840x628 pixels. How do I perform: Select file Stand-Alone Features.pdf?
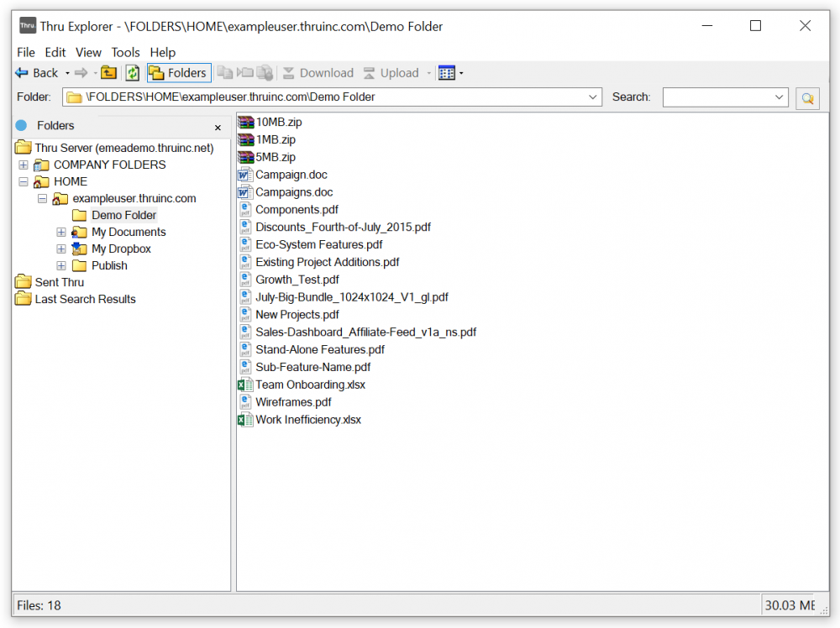coord(320,349)
